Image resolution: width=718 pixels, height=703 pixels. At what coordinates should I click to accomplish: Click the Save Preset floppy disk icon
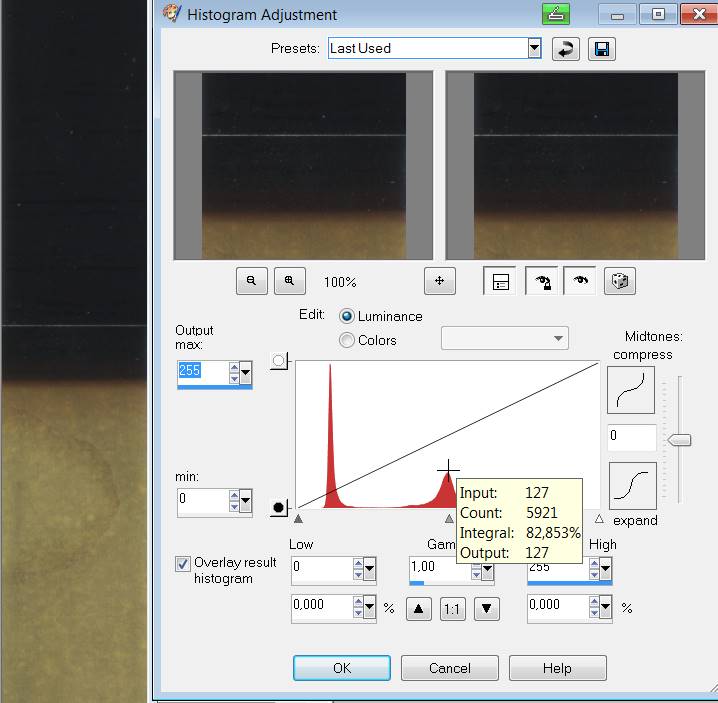[601, 48]
